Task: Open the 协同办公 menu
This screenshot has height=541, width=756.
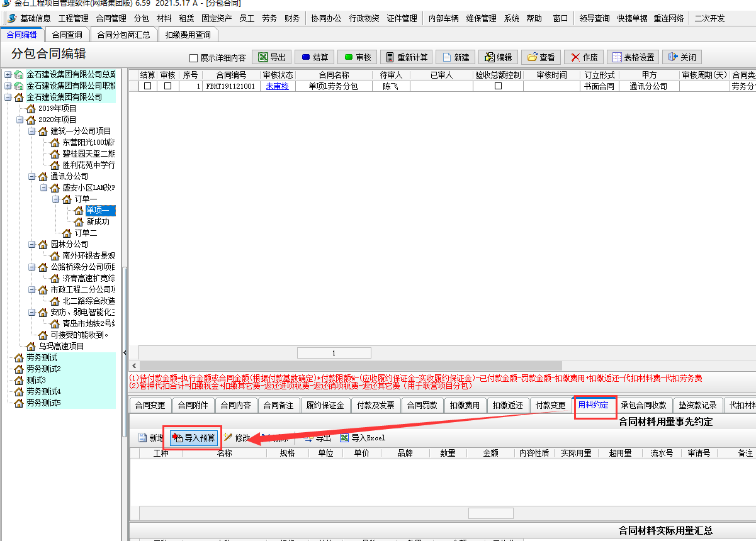Action: tap(326, 18)
